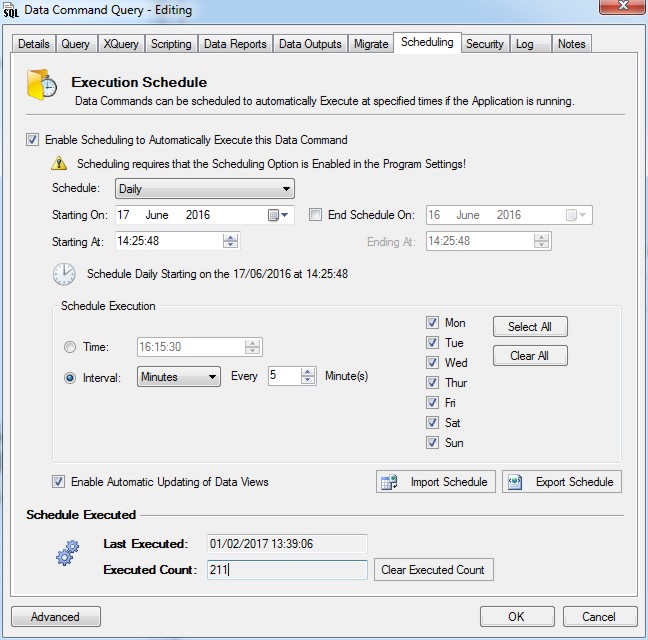Open the End Schedule On calendar picker
Screen dimensions: 648x640
pos(576,215)
